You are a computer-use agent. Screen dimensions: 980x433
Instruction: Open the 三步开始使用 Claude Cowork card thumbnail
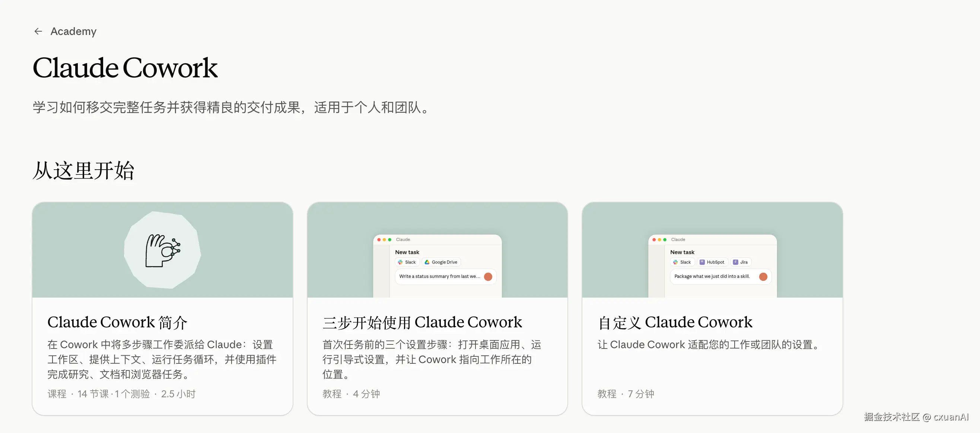coord(437,250)
